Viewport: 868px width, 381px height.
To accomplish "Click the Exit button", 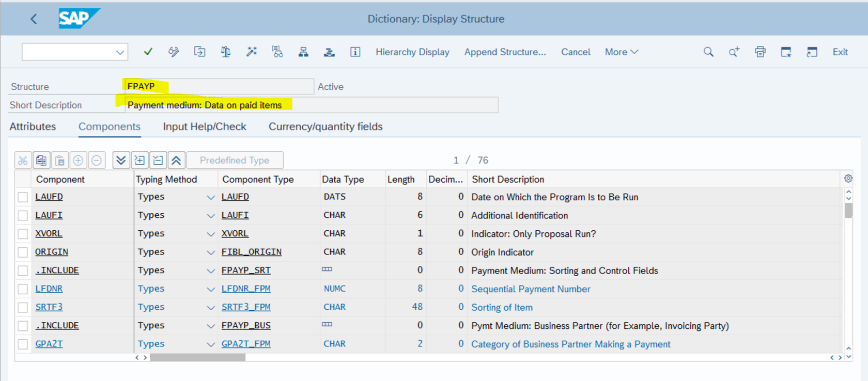I will coord(840,52).
